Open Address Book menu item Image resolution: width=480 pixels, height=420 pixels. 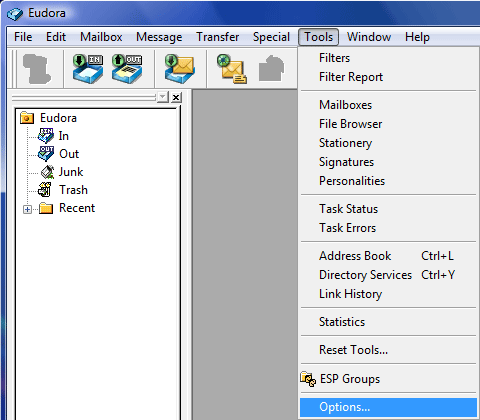(388, 256)
